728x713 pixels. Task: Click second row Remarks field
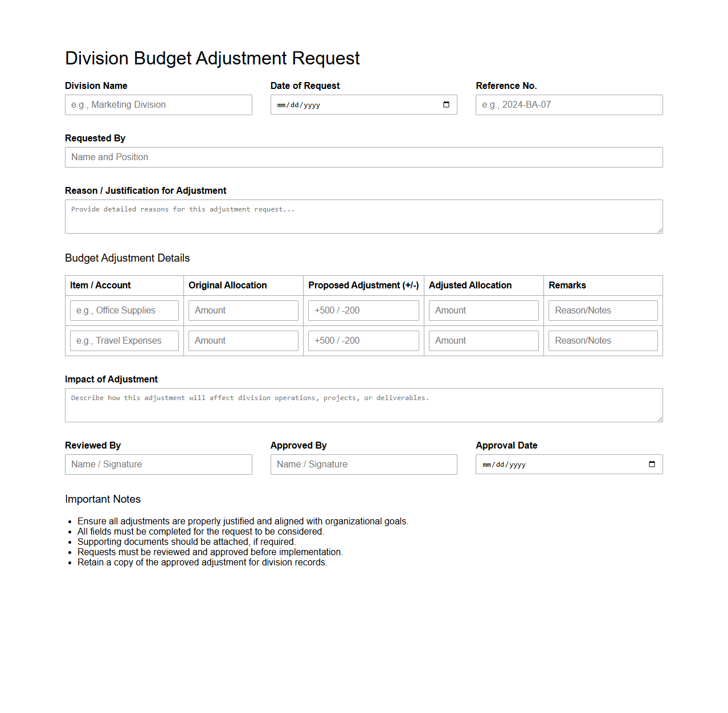tap(603, 341)
